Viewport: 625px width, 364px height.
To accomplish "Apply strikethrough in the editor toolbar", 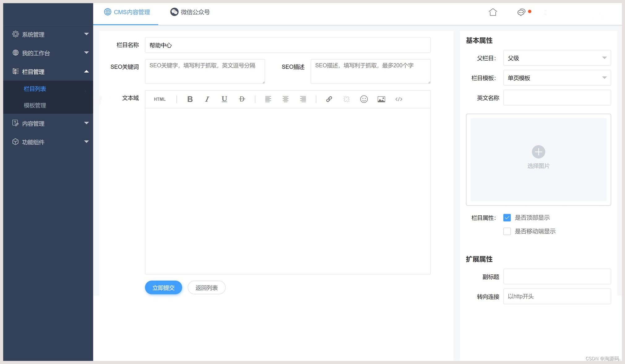I will point(242,99).
